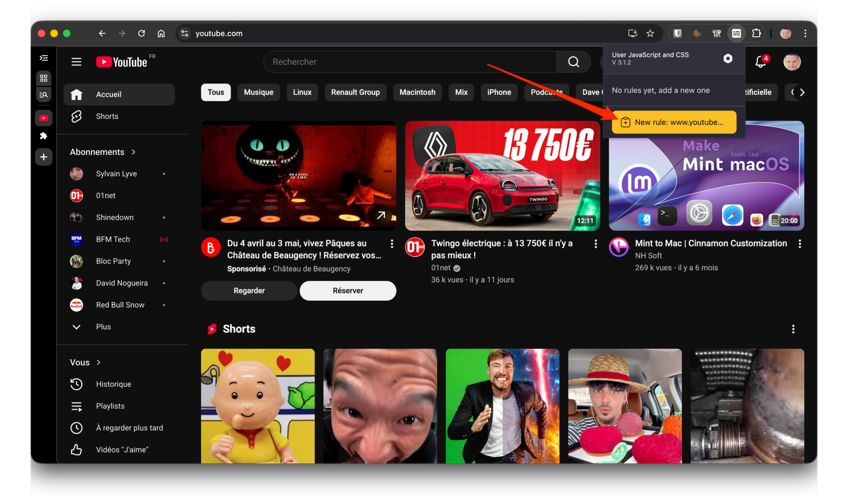Open the Shinedown subscription

click(119, 217)
